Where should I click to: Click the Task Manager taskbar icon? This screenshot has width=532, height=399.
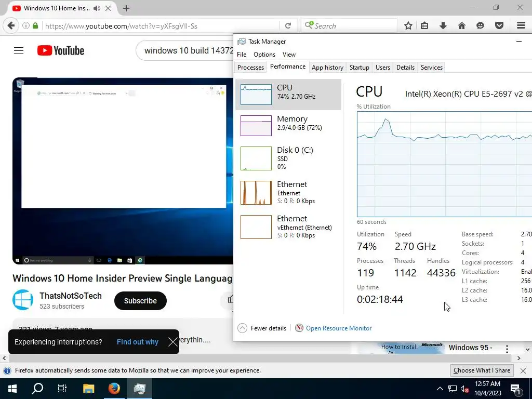(x=140, y=389)
